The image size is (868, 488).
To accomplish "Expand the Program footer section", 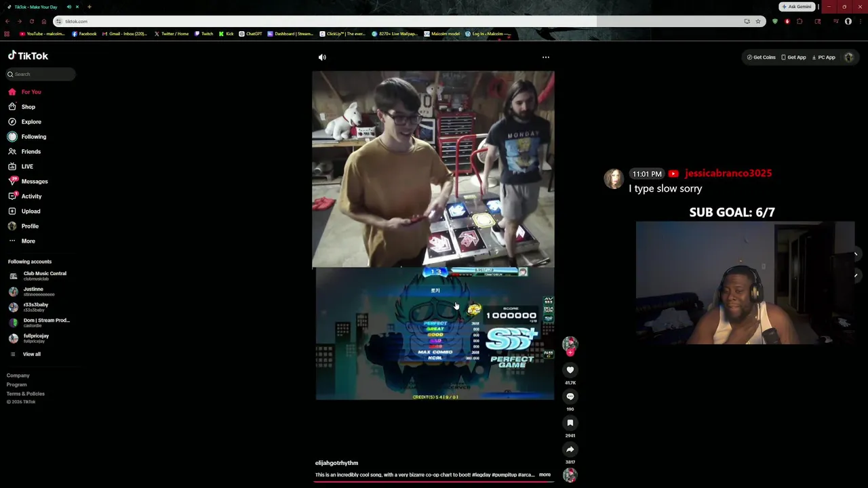I will tap(17, 384).
